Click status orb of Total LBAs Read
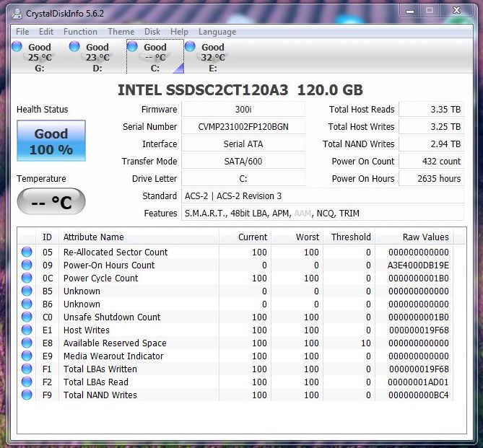This screenshot has width=483, height=448. [27, 382]
